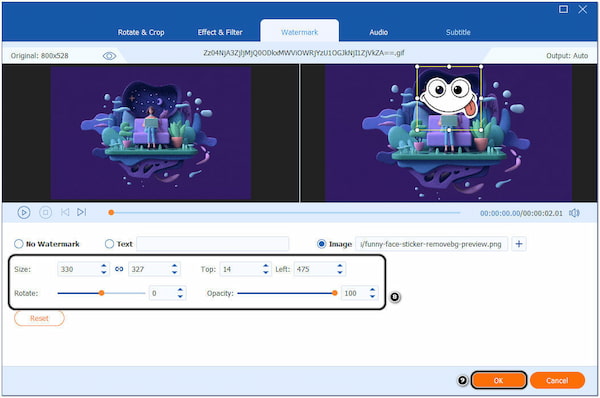The image size is (600, 398).
Task: Decrease the Left position value
Action: tap(340, 272)
